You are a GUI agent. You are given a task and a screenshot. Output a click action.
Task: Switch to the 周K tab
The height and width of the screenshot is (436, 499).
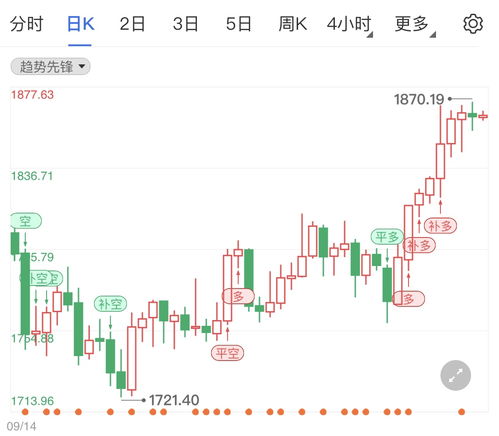(292, 24)
